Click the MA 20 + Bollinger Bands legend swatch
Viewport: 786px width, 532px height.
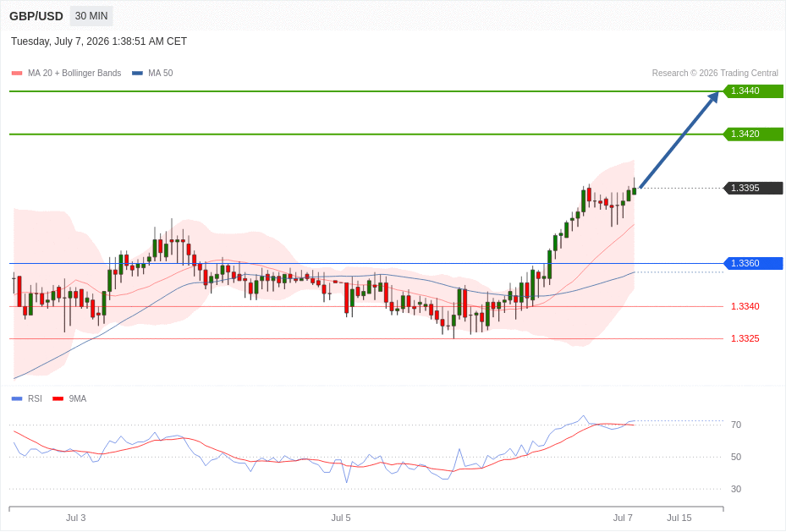point(17,73)
